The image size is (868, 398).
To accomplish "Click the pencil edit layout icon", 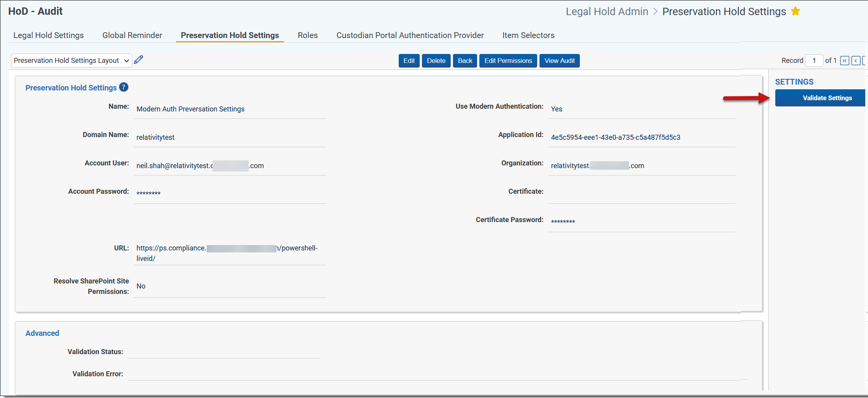I will (x=138, y=60).
